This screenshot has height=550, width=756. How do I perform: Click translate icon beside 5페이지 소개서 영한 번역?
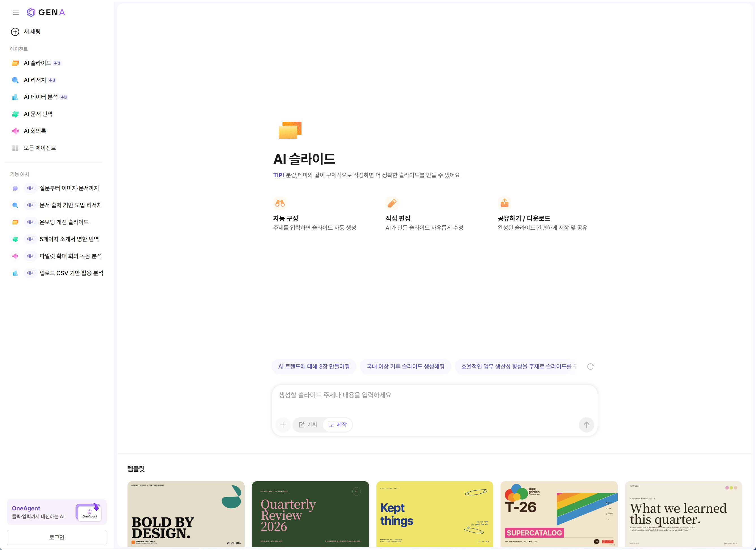(x=15, y=239)
